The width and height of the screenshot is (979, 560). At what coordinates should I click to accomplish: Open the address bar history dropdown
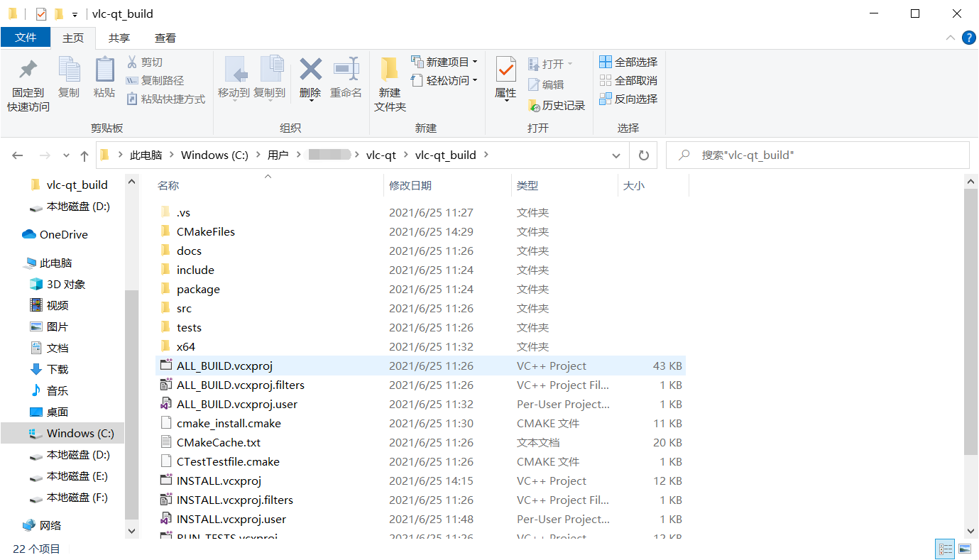tap(616, 155)
